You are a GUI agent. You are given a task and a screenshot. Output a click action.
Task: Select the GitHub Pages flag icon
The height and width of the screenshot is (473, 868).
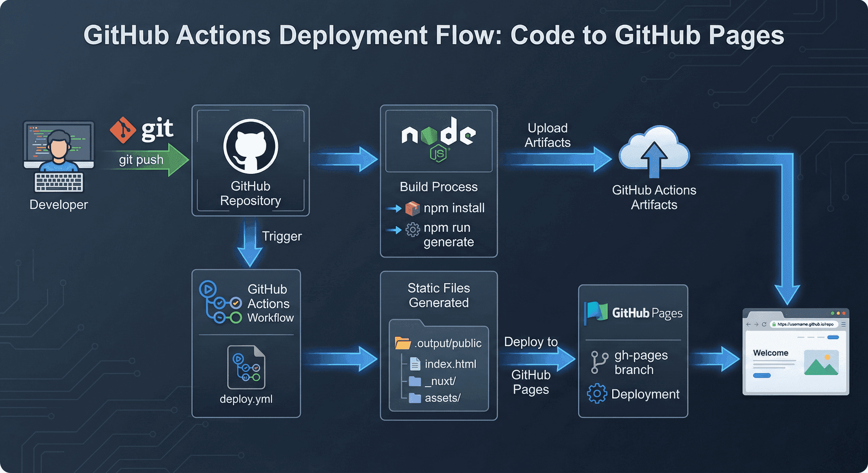pyautogui.click(x=595, y=311)
